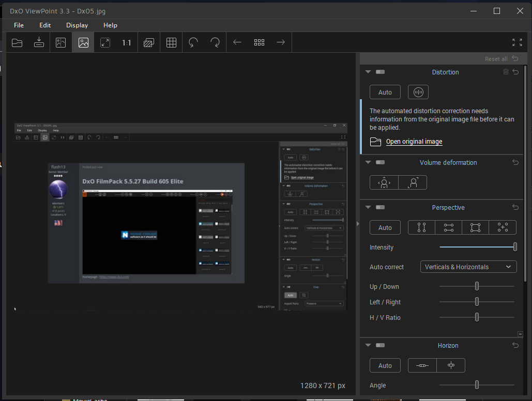
Task: Reset the Perspective panel settings
Action: [x=516, y=207]
